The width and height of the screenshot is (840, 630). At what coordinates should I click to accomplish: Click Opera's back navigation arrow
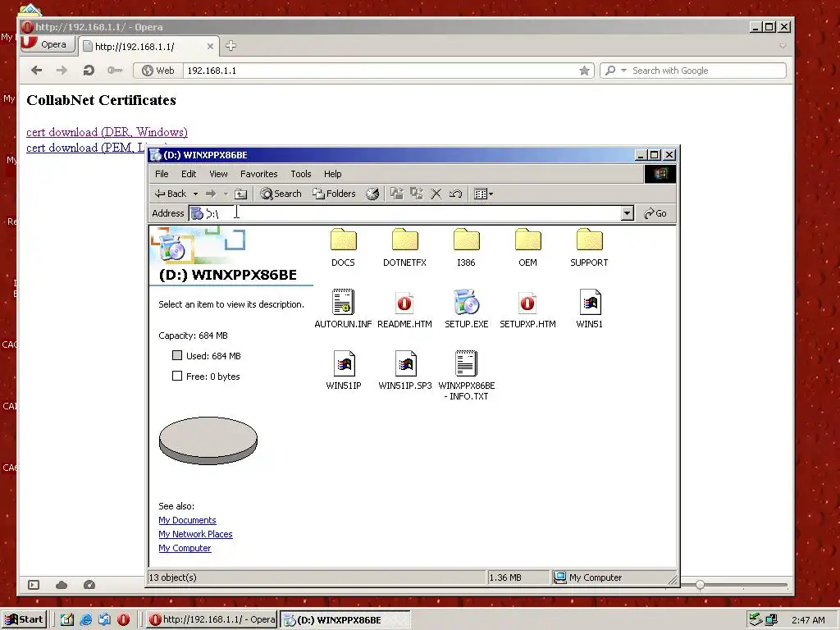(x=36, y=71)
